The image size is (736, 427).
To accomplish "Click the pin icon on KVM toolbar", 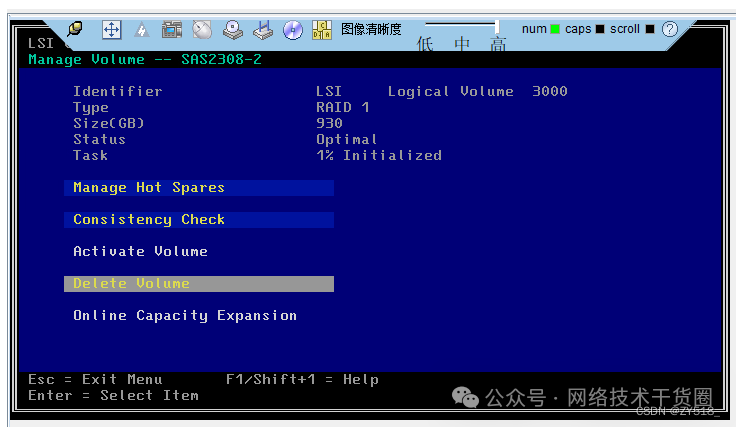I will 75,29.
